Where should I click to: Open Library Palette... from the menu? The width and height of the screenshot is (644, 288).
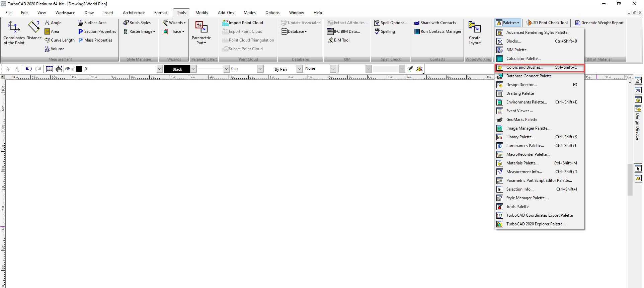tap(540, 137)
